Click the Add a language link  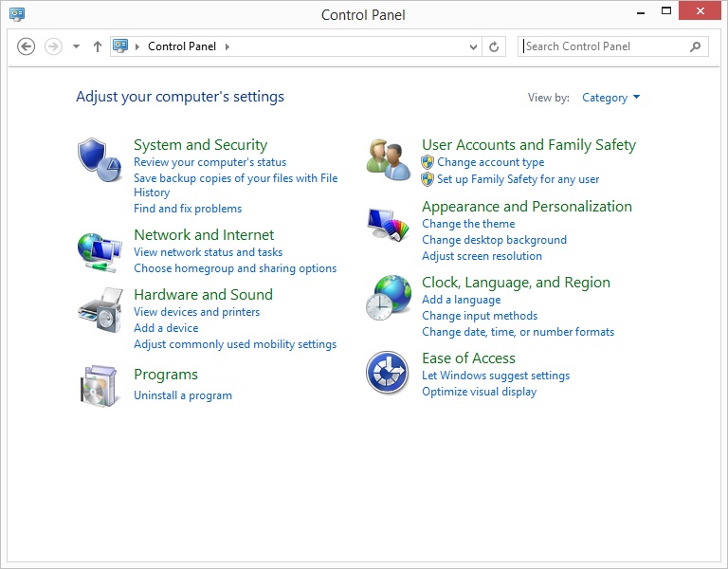pyautogui.click(x=461, y=300)
